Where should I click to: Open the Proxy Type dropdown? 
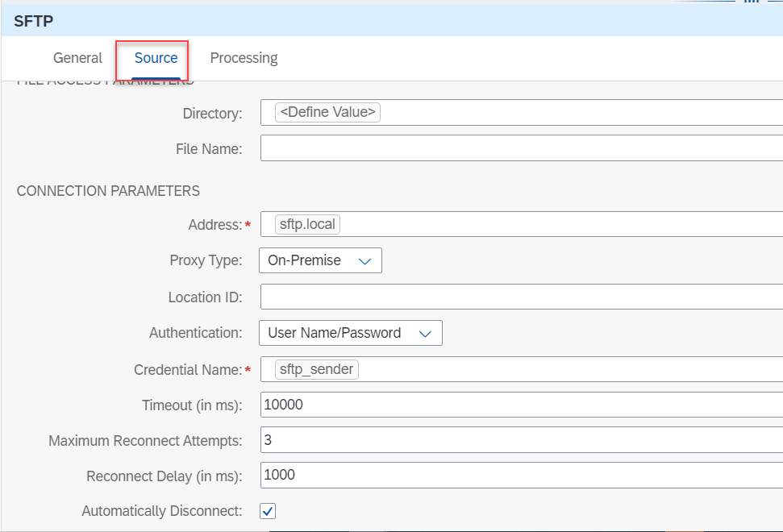(320, 260)
